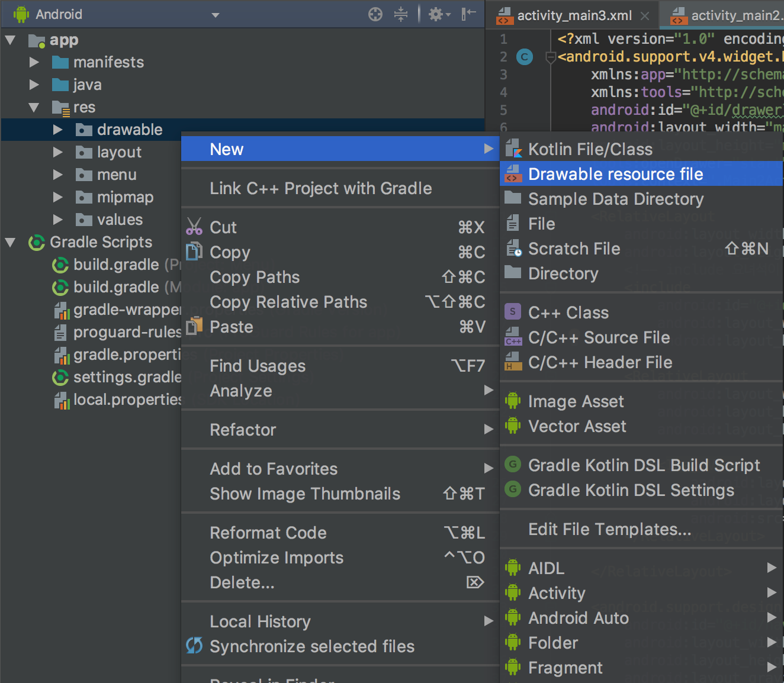Expand the mipmap folder

(57, 197)
